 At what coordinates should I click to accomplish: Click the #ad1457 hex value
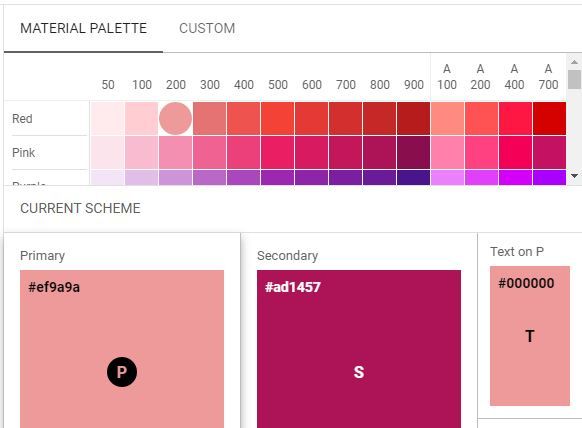pyautogui.click(x=292, y=287)
